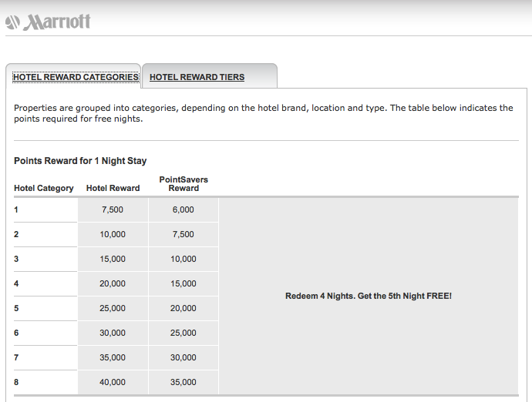Click the Hotel Category 8 row label
Image resolution: width=532 pixels, height=402 pixels.
point(16,382)
